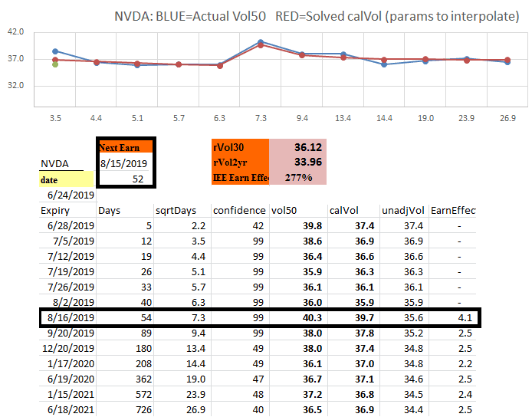The height and width of the screenshot is (417, 532).
Task: Select the 7/26/2019 expiry cell
Action: [67, 287]
